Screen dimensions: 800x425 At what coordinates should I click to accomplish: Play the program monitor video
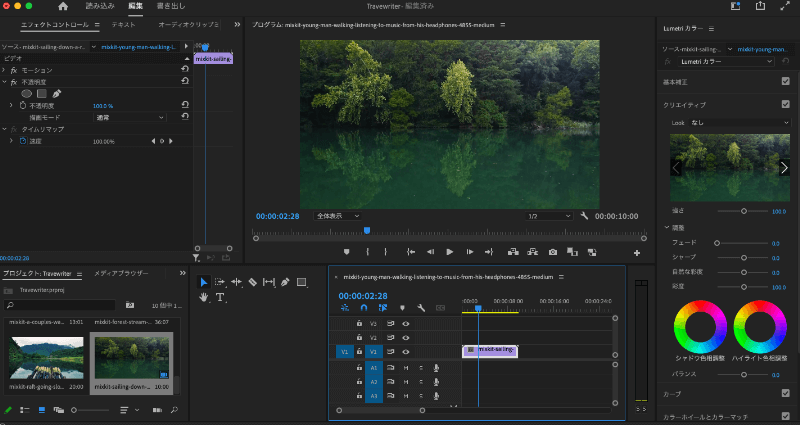click(449, 252)
